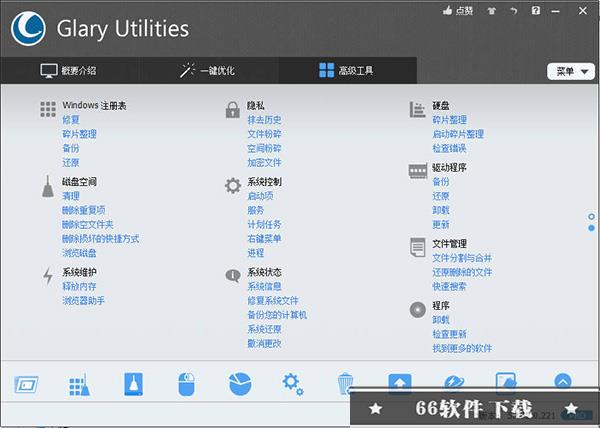Image resolution: width=600 pixels, height=428 pixels.
Task: Click 更新 under 驱动程序
Action: click(x=441, y=225)
